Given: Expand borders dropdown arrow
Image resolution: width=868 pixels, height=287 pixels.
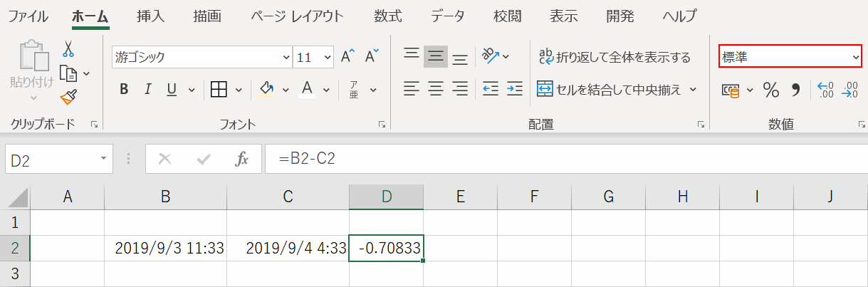Looking at the screenshot, I should (x=239, y=90).
